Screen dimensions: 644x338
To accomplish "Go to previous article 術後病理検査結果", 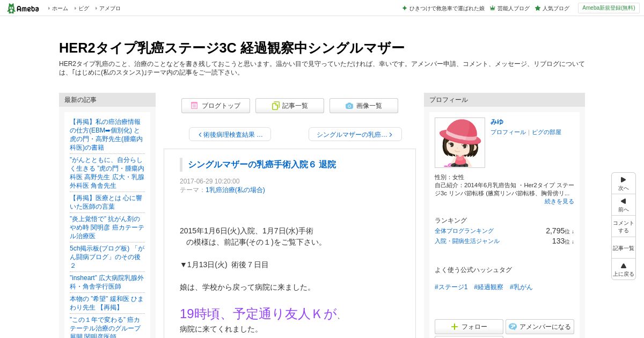I will pyautogui.click(x=230, y=134).
